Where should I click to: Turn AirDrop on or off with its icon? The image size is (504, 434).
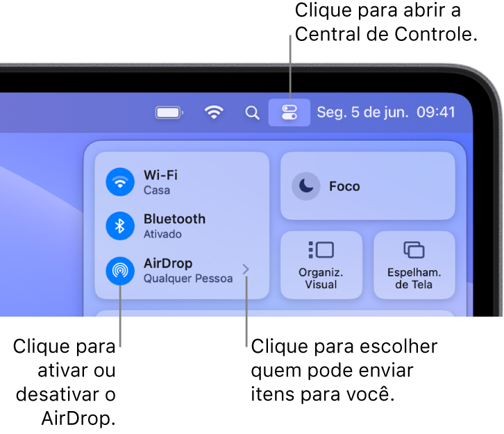coord(120,271)
